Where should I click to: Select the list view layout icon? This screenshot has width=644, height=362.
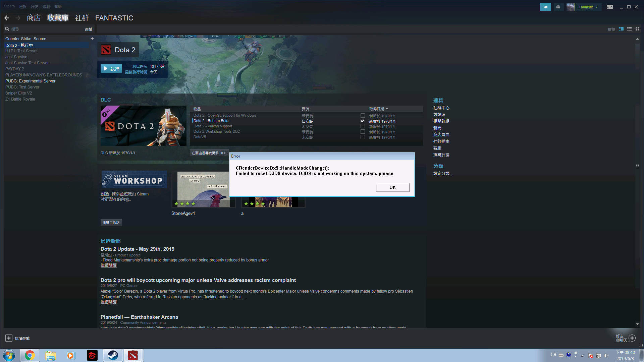coord(629,29)
